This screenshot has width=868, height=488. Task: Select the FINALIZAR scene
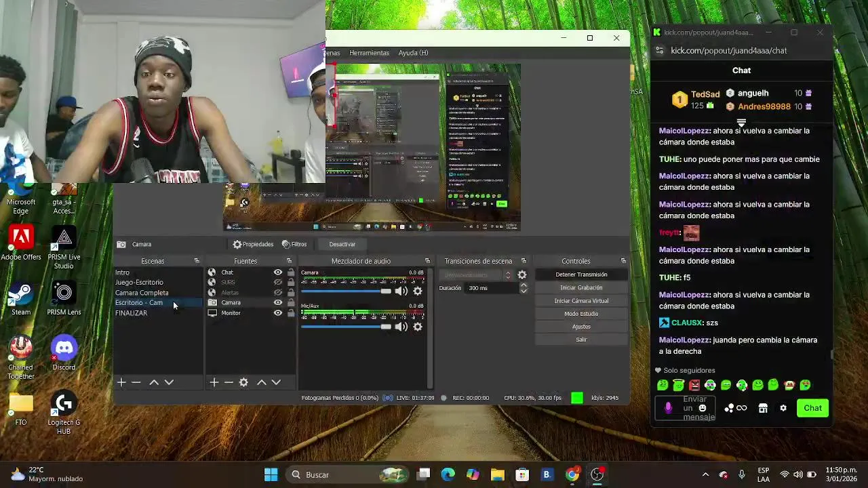point(158,313)
